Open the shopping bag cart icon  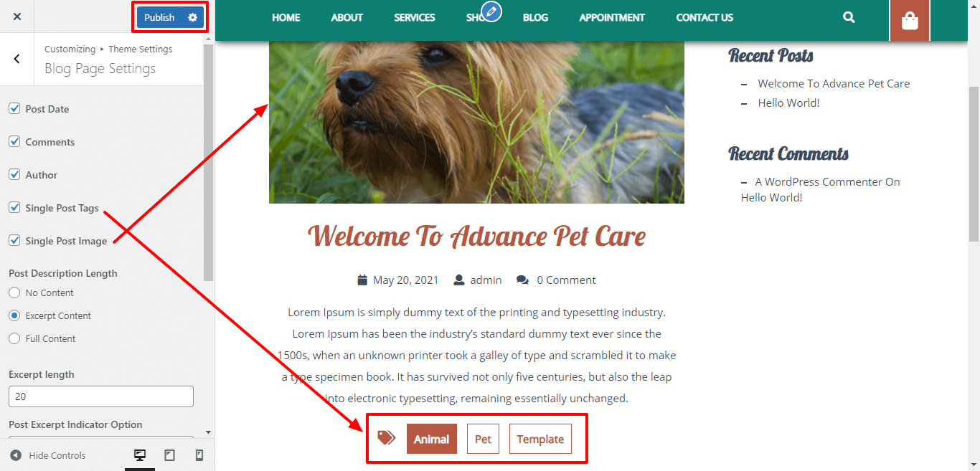tap(910, 21)
